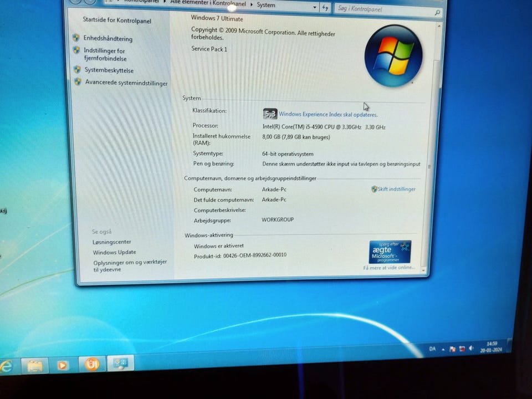Screen dimensions: 532x399
Task: Open Systembeskyttelse link
Action: (109, 70)
